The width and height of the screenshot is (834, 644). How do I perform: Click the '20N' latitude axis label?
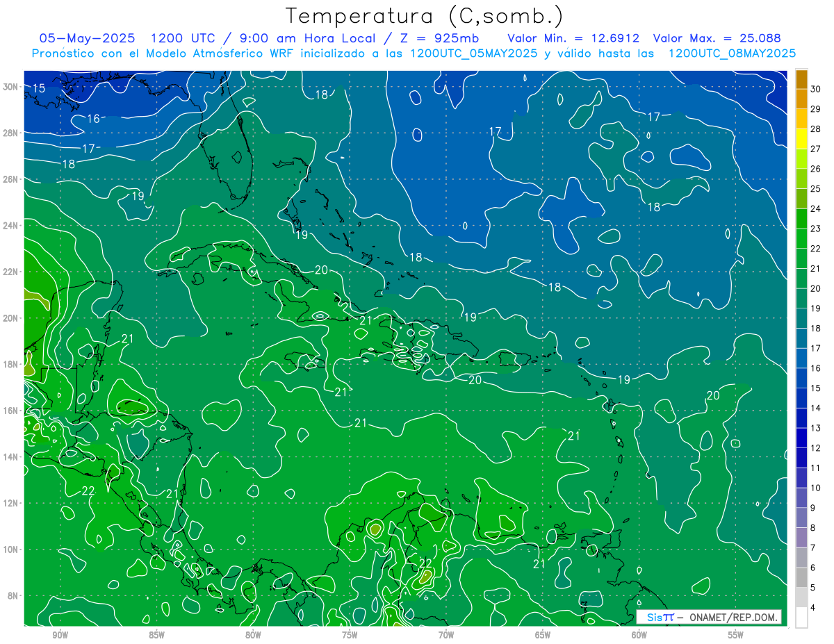[10, 317]
